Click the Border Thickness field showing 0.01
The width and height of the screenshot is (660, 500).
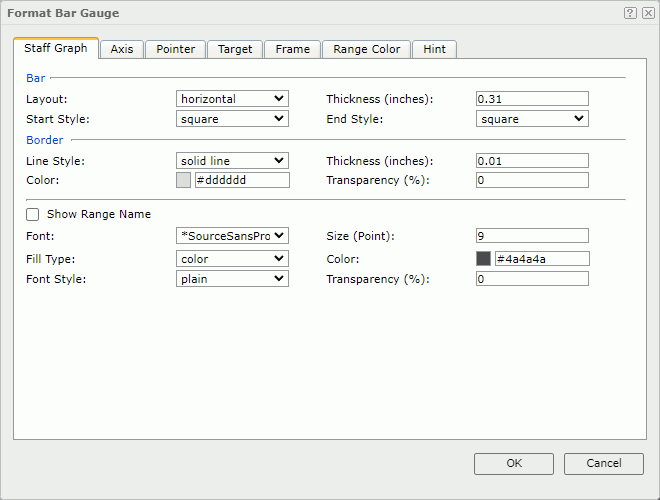(532, 161)
